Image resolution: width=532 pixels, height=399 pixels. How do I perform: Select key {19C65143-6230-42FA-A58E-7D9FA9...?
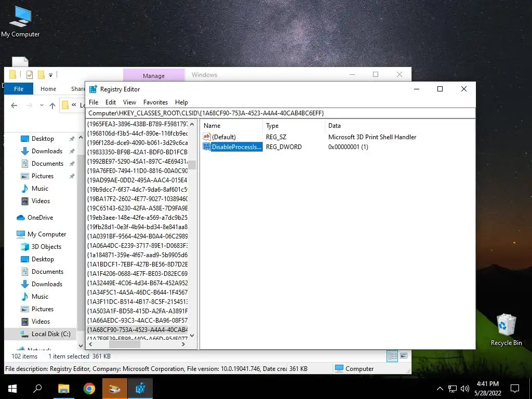[137, 208]
